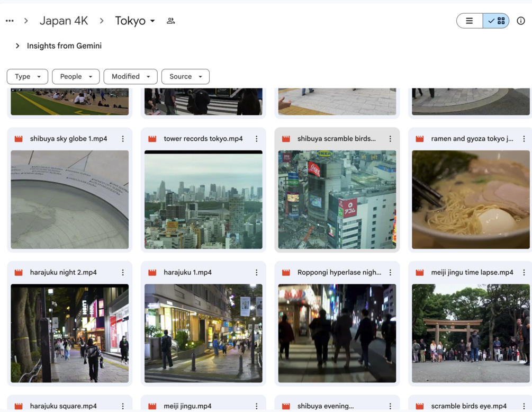Open more actions for scramble birds eye.mp4
Image resolution: width=532 pixels, height=412 pixels.
(x=524, y=406)
